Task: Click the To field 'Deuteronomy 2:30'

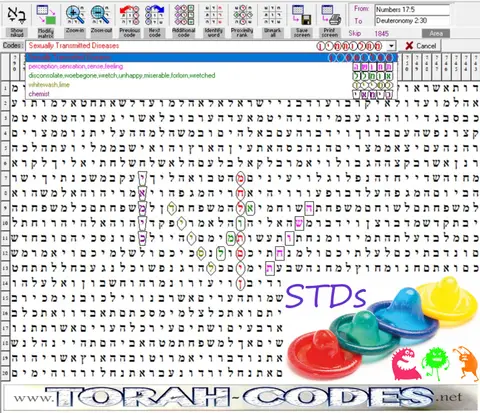Action: 412,21
